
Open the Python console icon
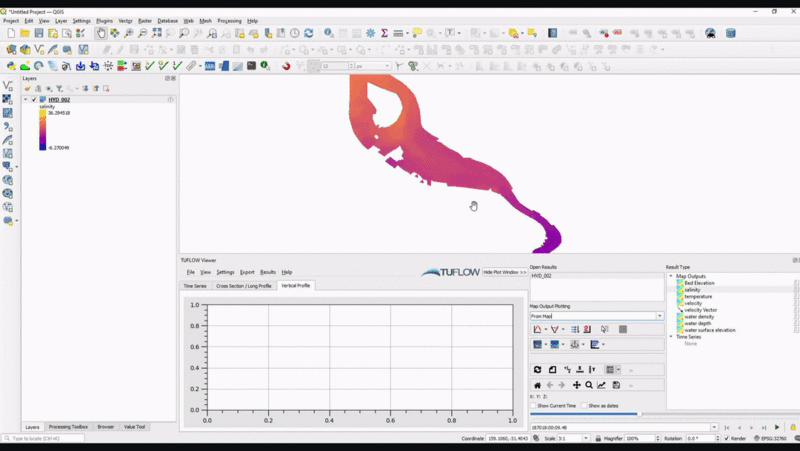point(11,66)
